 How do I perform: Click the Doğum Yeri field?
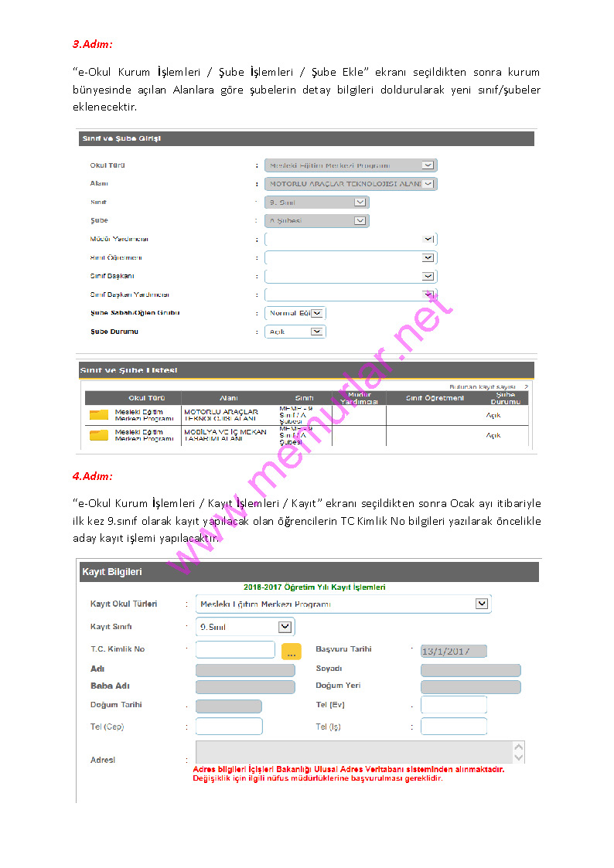pos(471,687)
